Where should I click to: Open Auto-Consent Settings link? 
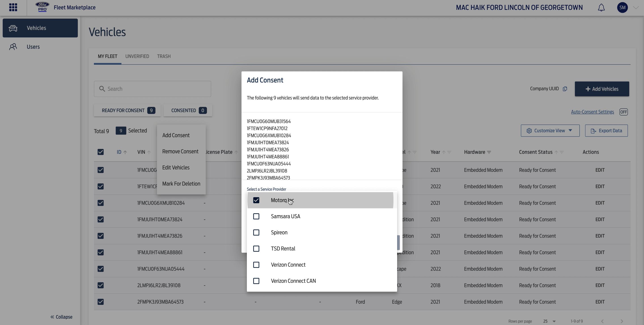592,112
